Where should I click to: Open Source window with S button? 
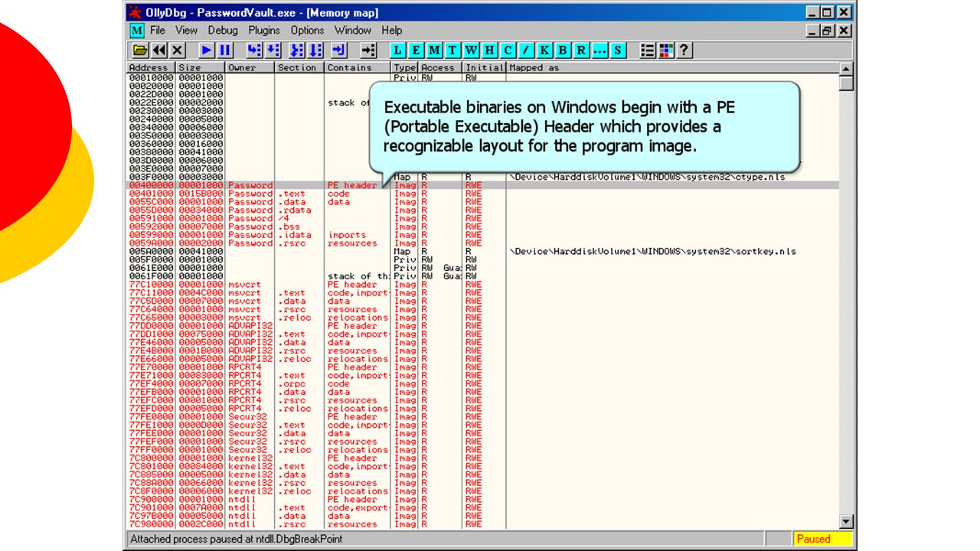tap(618, 51)
